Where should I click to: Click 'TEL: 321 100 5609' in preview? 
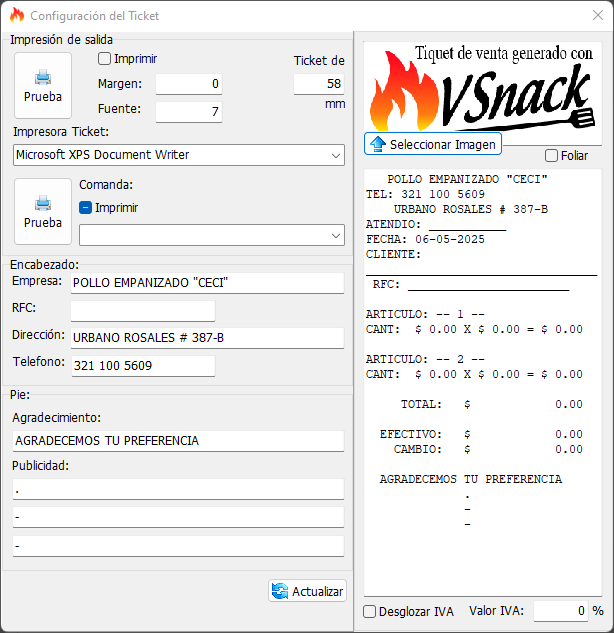(x=425, y=194)
